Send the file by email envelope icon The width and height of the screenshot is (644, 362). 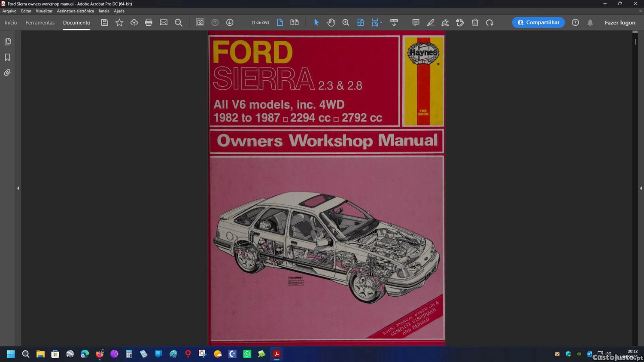pyautogui.click(x=164, y=22)
